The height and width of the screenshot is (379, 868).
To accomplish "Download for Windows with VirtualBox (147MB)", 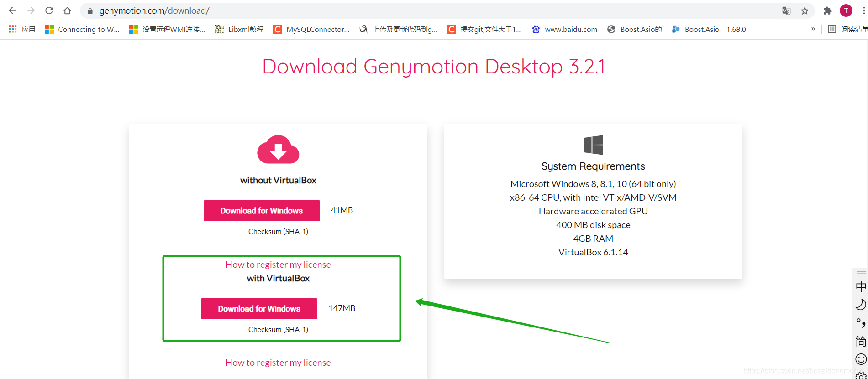I will [259, 309].
